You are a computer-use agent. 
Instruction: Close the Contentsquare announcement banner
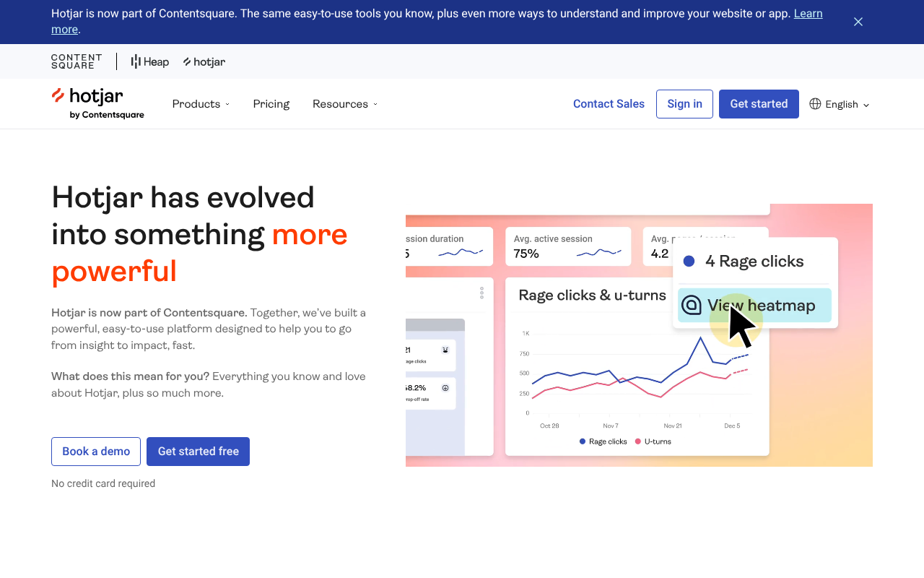[858, 22]
